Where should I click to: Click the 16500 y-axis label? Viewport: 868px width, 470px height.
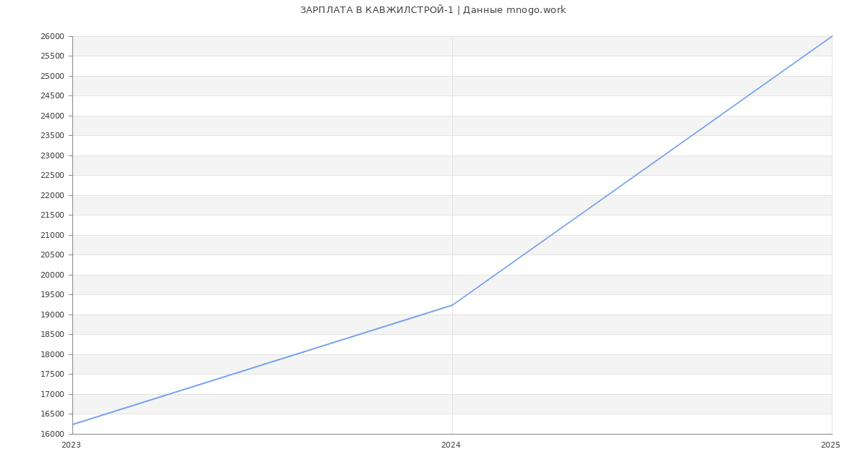click(52, 414)
